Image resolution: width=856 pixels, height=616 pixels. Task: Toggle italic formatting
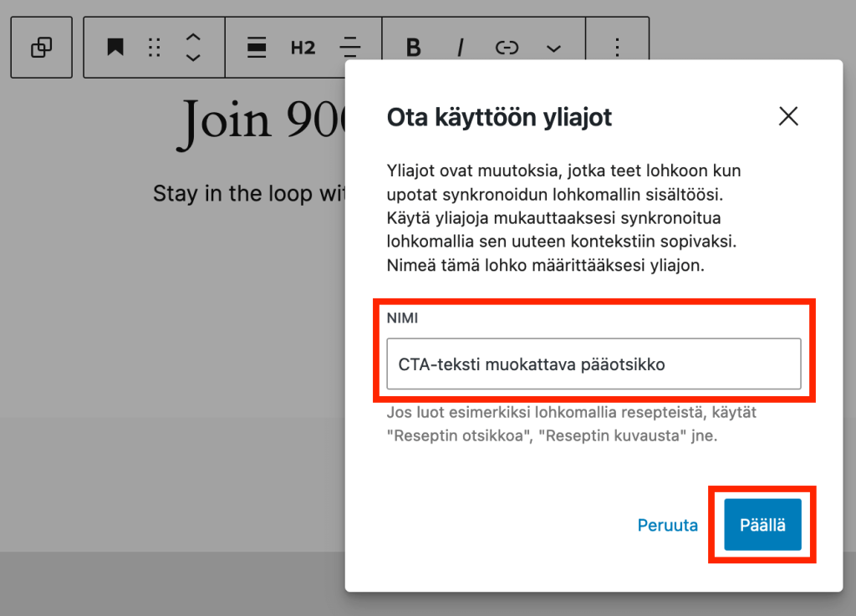pos(461,48)
